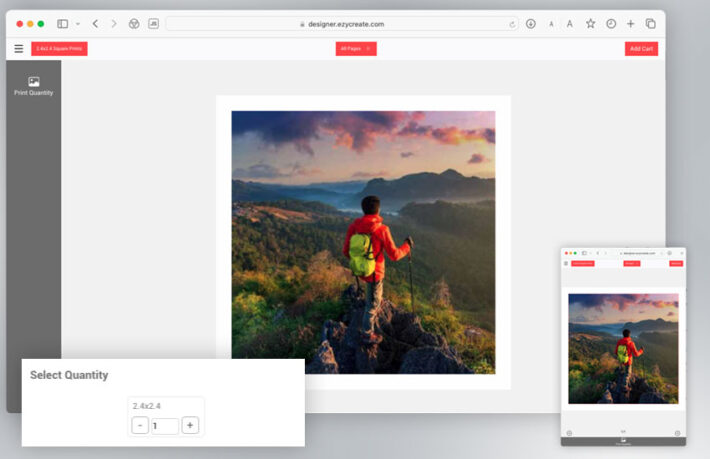The image size is (710, 459).
Task: Bookmark the page with the star icon
Action: pos(590,23)
